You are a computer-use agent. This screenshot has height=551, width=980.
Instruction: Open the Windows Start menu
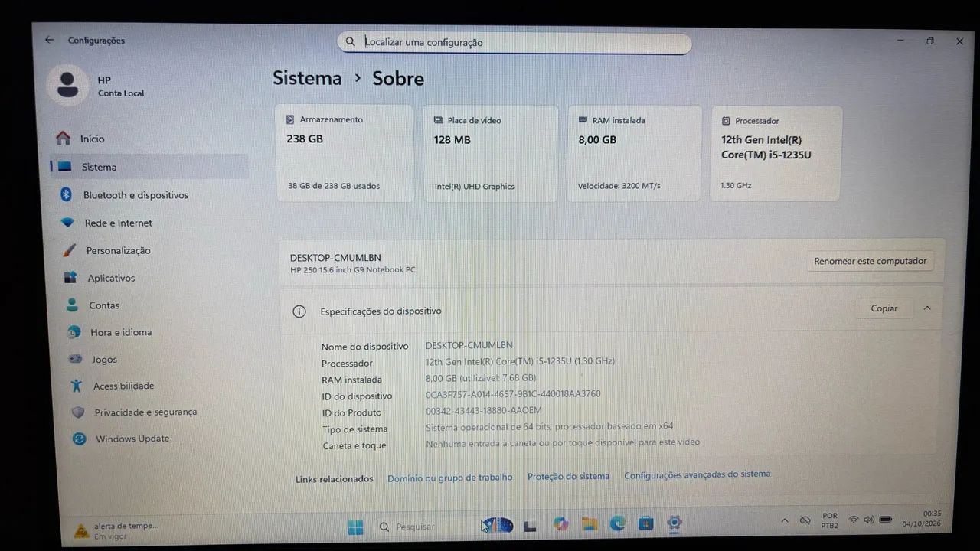click(x=356, y=527)
